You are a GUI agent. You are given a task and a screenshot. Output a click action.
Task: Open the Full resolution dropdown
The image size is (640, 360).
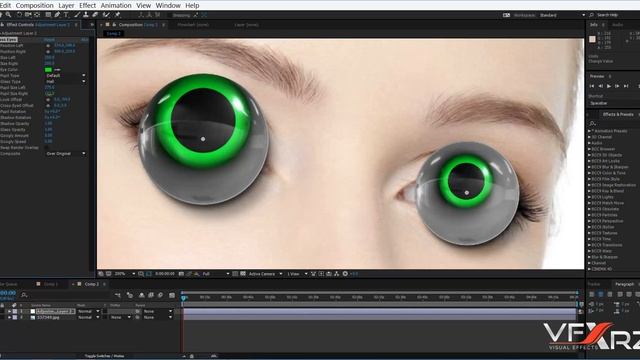tap(216, 274)
